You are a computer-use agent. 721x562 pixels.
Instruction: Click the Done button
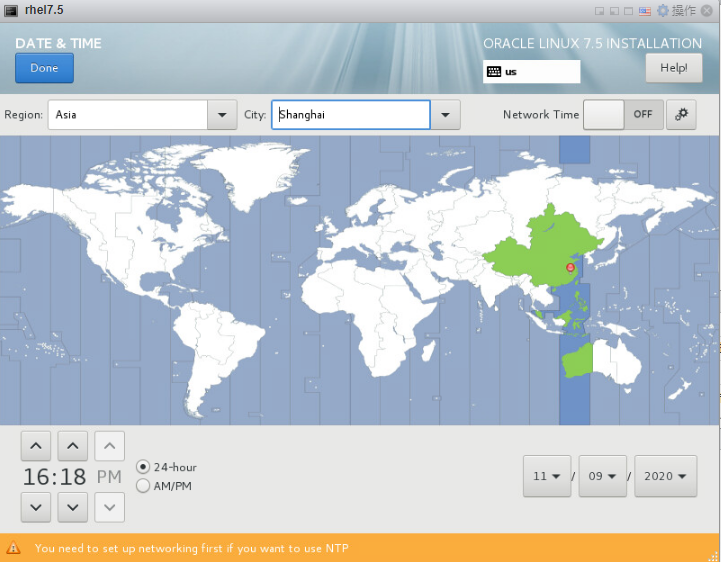coord(44,68)
